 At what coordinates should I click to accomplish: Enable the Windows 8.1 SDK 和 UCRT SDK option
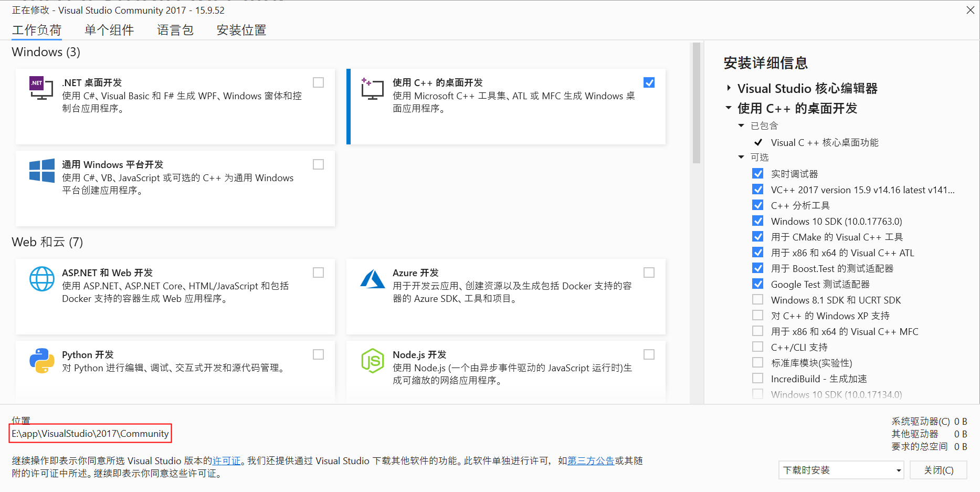tap(757, 299)
